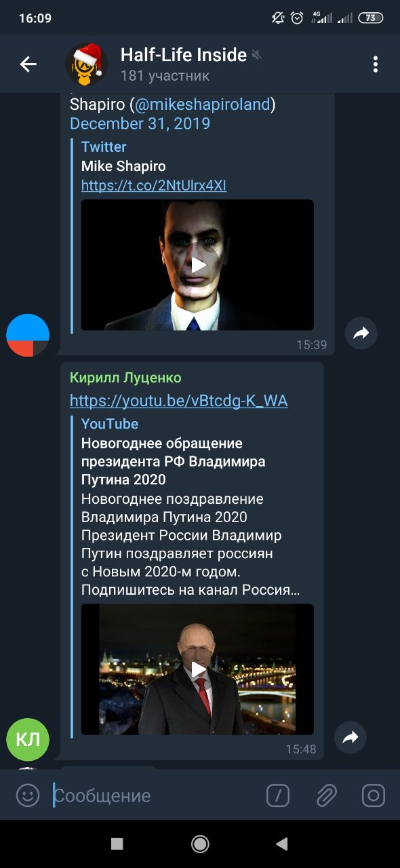Image resolution: width=400 pixels, height=868 pixels.
Task: Open the t.co/2NtUlrx4XI link
Action: pyautogui.click(x=154, y=185)
